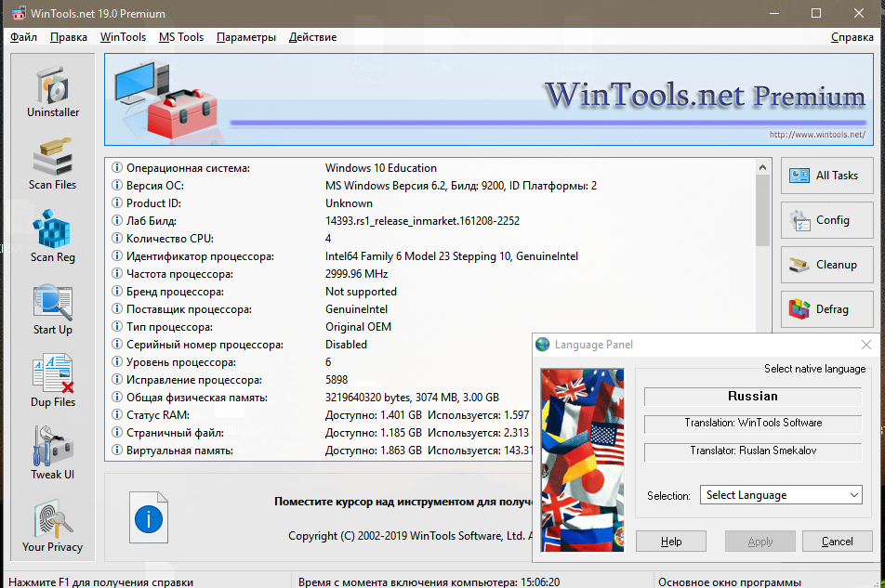The image size is (885, 588).
Task: Click the toolbox computer logo in banner
Action: click(165, 99)
